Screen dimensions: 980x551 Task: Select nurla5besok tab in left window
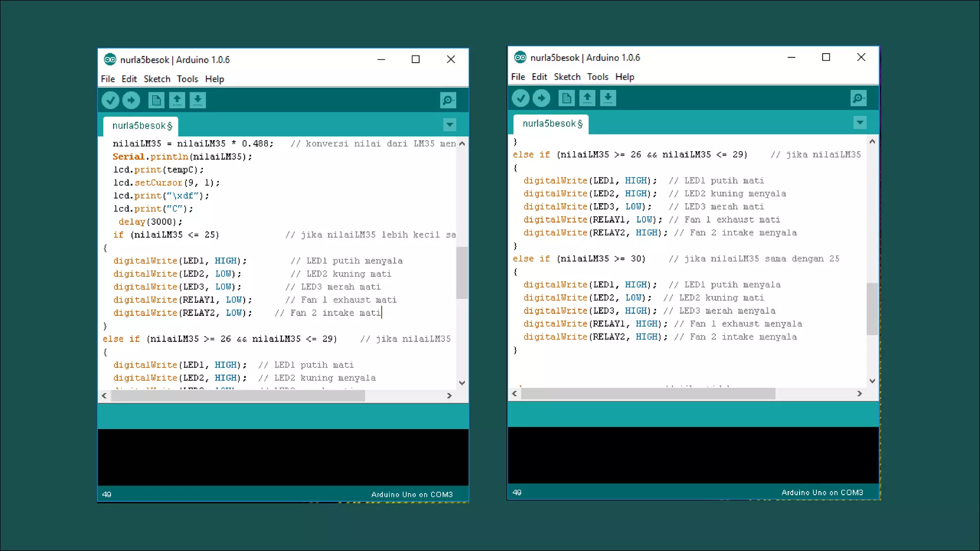tap(142, 126)
